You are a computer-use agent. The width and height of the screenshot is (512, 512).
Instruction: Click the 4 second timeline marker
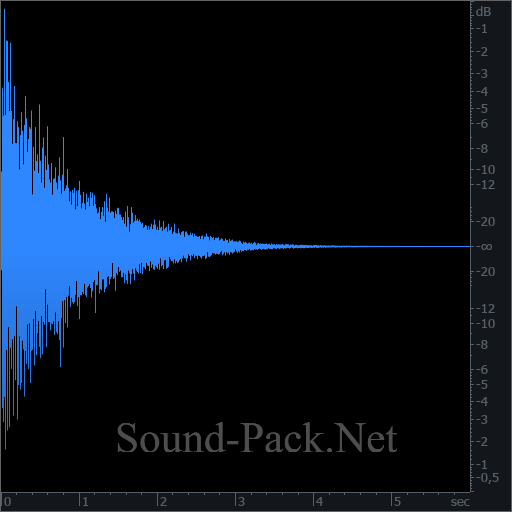click(x=319, y=502)
